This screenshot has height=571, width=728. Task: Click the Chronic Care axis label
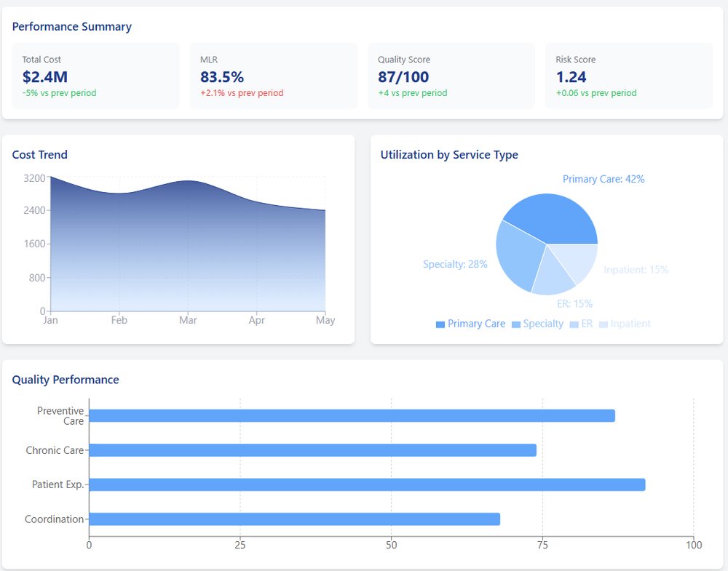click(55, 450)
